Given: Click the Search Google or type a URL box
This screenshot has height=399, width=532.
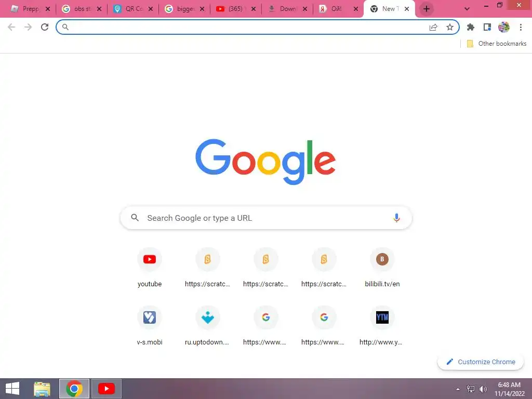Looking at the screenshot, I should click(266, 218).
